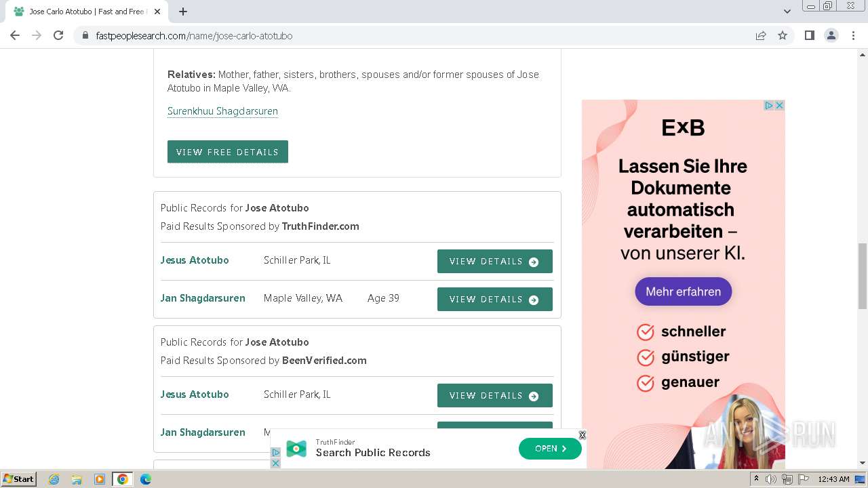Click Mehr erfahren in the ExB ad
This screenshot has height=488, width=868.
coord(683,291)
